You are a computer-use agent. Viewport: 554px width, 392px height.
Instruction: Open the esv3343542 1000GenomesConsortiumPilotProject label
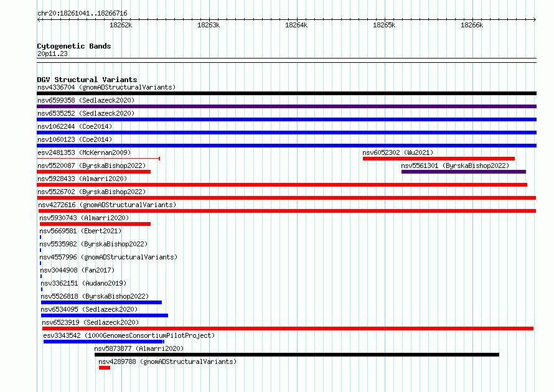click(129, 335)
